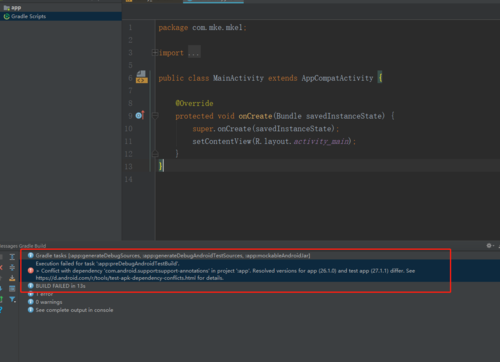Click the extends keyword

pos(283,78)
